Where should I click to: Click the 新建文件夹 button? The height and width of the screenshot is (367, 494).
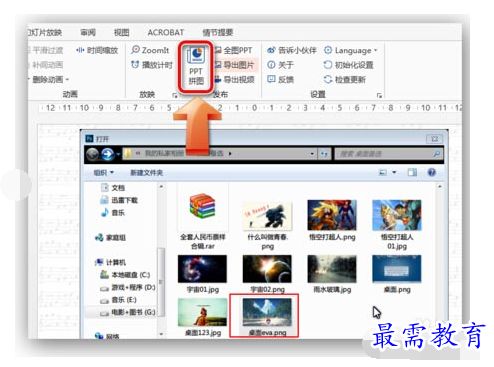(146, 172)
